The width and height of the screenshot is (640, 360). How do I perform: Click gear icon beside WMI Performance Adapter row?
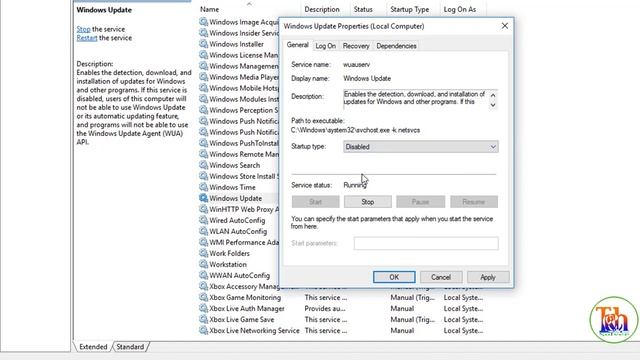tap(203, 242)
